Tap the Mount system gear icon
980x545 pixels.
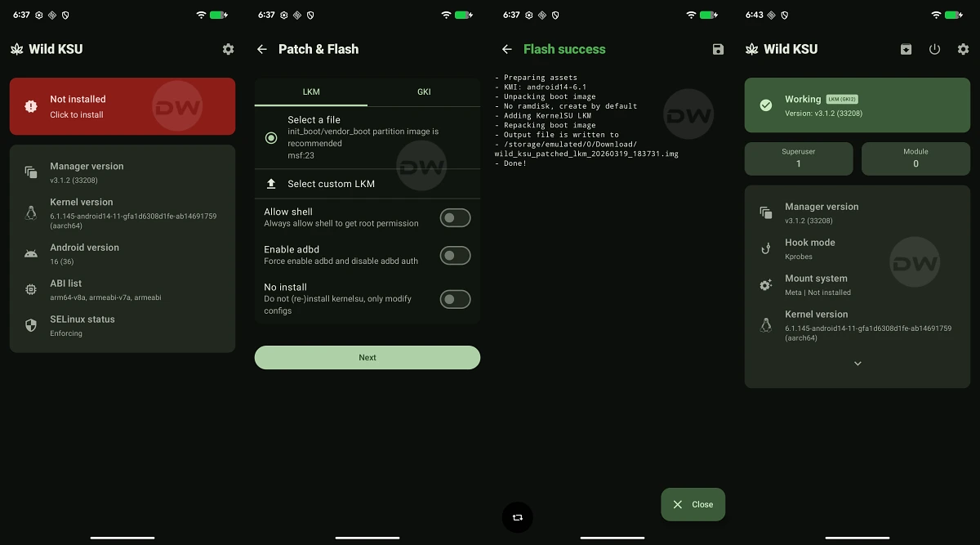point(765,285)
